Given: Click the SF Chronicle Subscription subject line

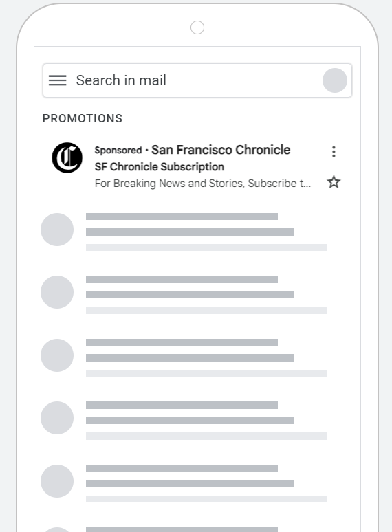Looking at the screenshot, I should [159, 167].
